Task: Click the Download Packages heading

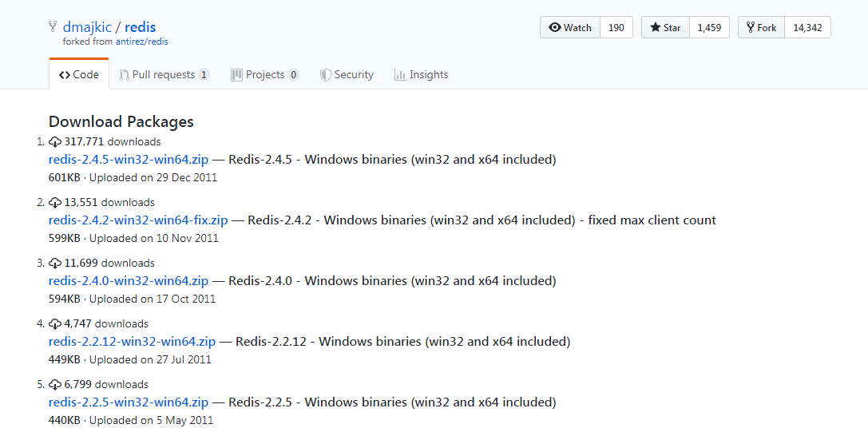Action: [x=121, y=121]
